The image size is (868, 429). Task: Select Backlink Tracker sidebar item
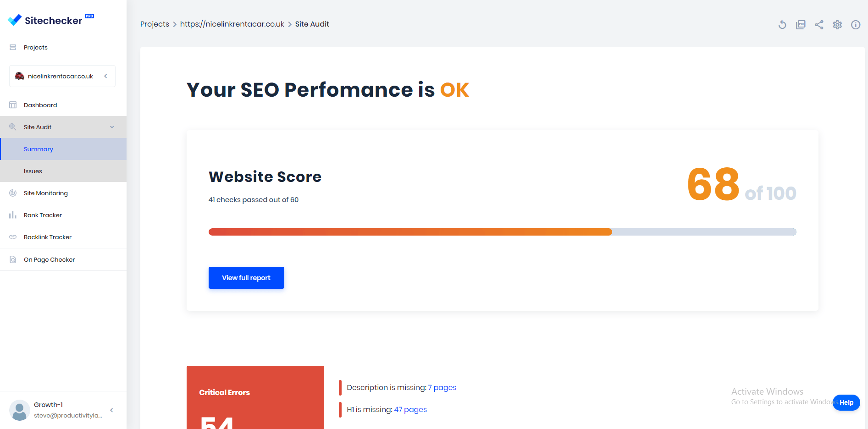click(63, 237)
